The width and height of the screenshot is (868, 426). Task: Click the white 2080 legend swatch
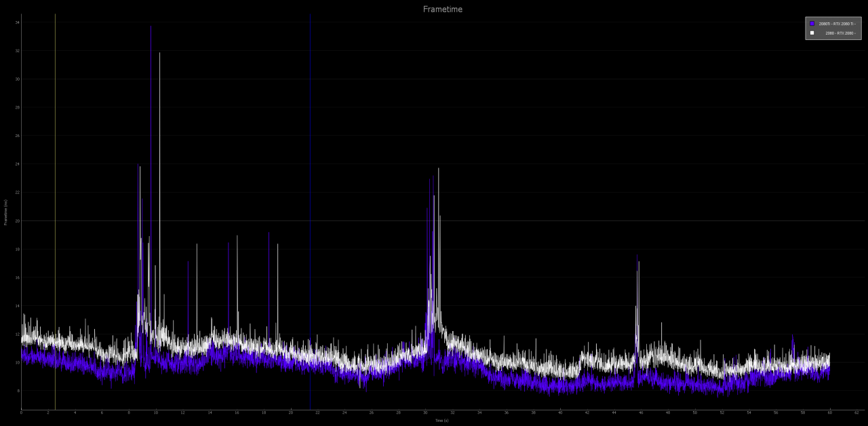pos(812,33)
